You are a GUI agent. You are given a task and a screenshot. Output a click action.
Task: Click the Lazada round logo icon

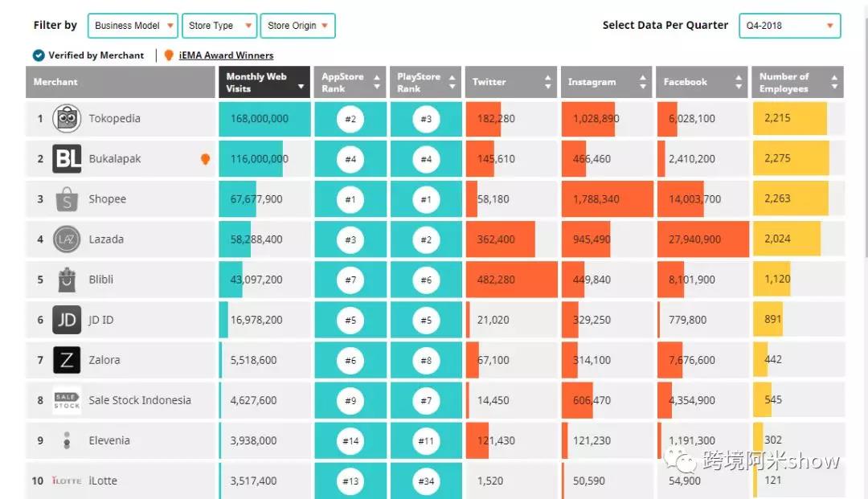tap(67, 239)
